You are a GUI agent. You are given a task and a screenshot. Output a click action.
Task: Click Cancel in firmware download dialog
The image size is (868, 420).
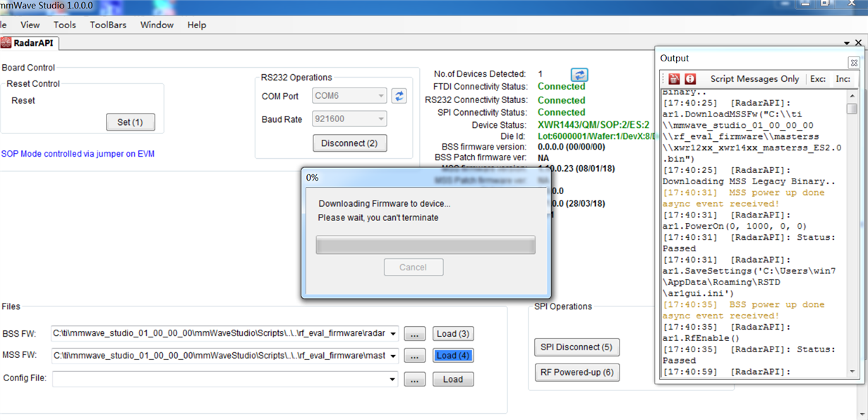(x=414, y=268)
